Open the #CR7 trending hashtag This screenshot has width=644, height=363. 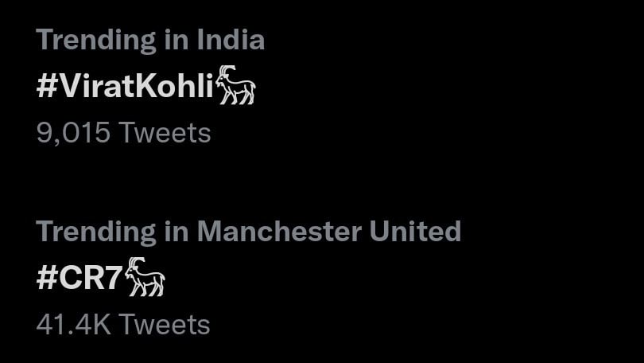pos(80,279)
